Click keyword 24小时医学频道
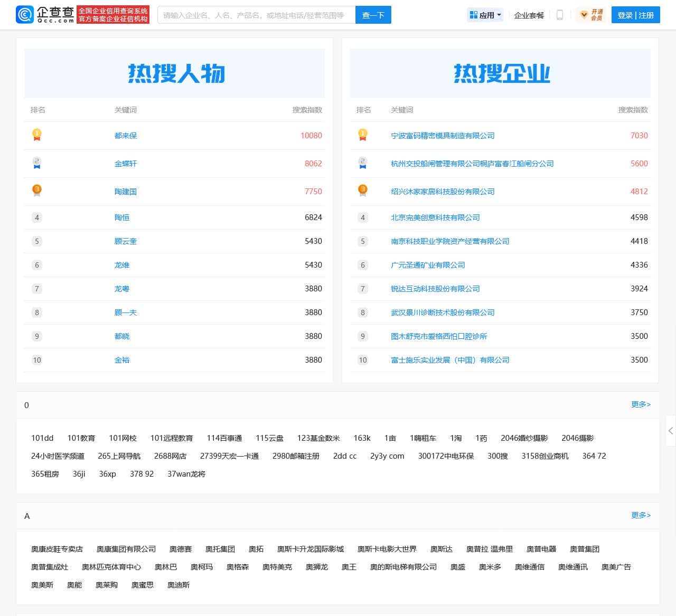Image resolution: width=676 pixels, height=616 pixels. coord(58,456)
